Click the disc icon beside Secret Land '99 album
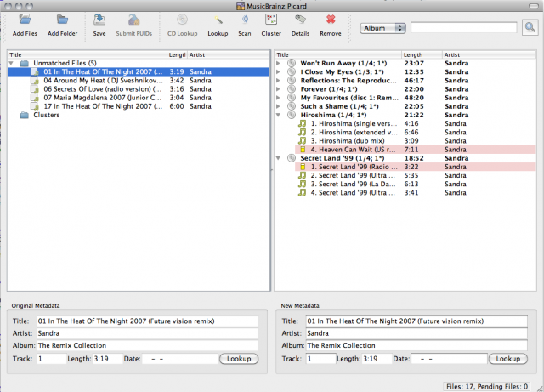This screenshot has height=392, width=544. (x=292, y=158)
